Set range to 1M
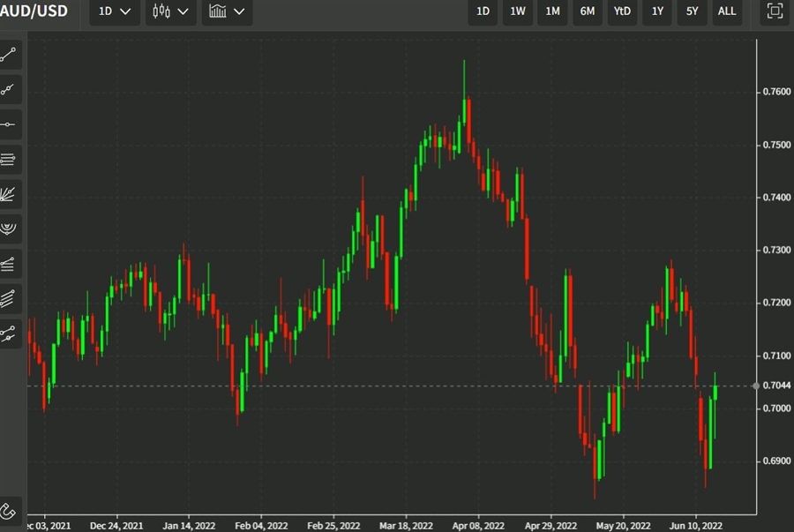The height and width of the screenshot is (532, 794). pos(552,11)
